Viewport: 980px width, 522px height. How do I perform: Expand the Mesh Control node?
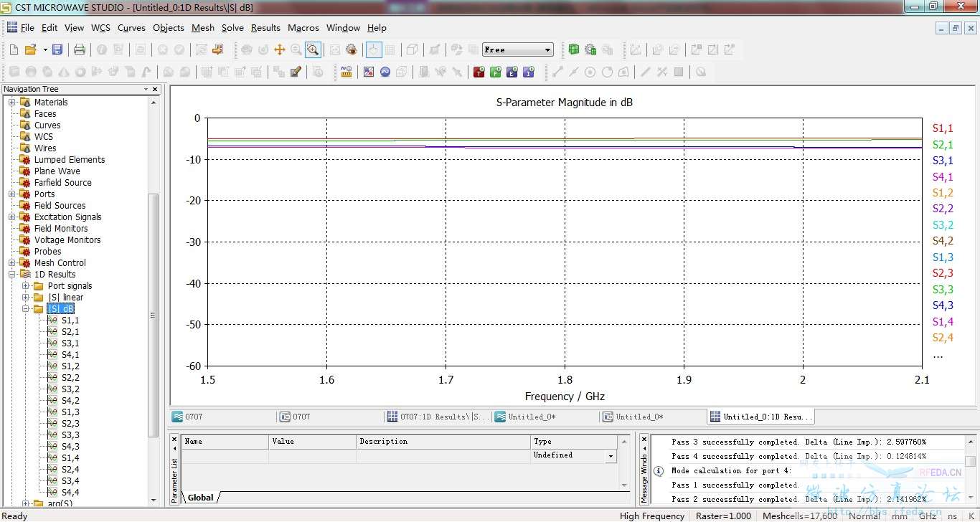[x=12, y=263]
